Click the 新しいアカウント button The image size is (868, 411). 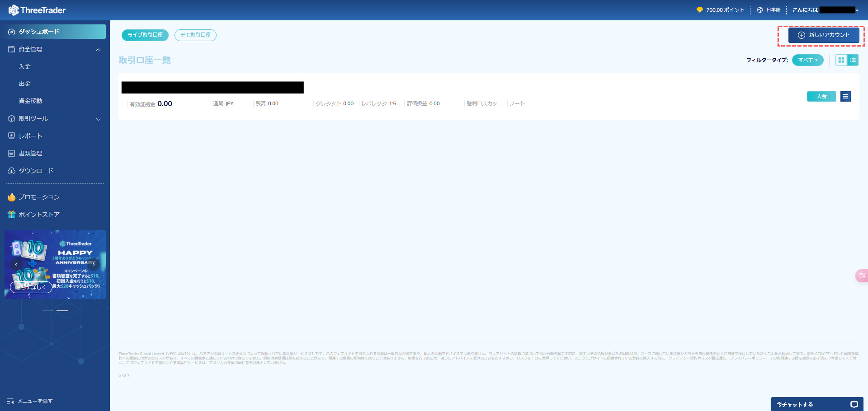[824, 35]
